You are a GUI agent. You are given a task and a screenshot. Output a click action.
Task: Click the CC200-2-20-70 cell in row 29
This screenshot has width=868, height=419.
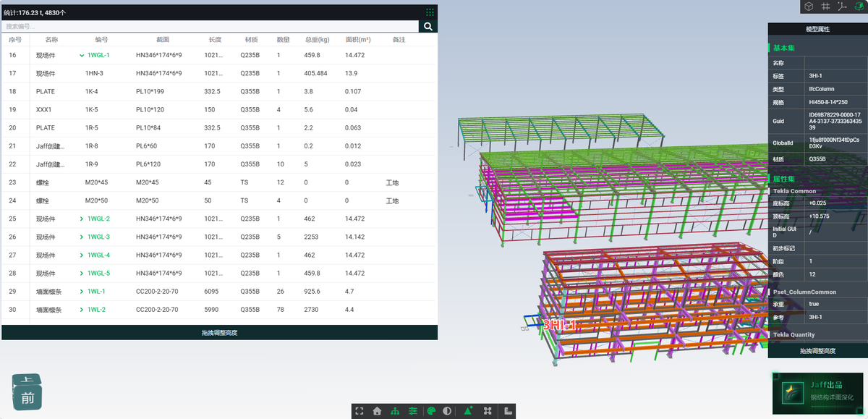coord(157,292)
